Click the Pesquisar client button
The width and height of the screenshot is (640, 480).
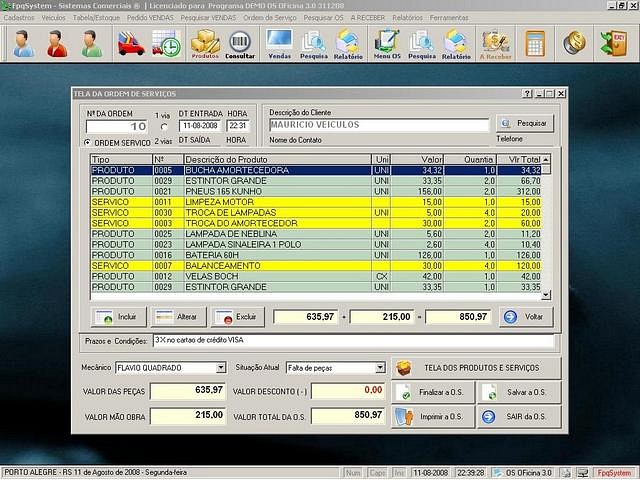[x=525, y=123]
